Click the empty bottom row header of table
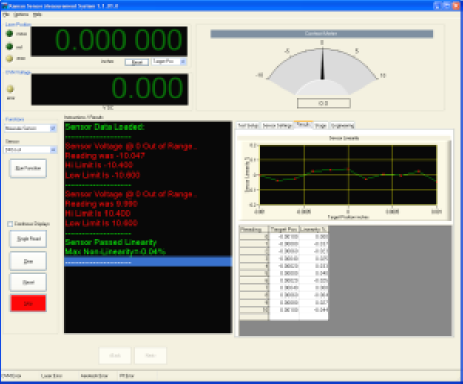The width and height of the screenshot is (463, 384). coord(254,317)
